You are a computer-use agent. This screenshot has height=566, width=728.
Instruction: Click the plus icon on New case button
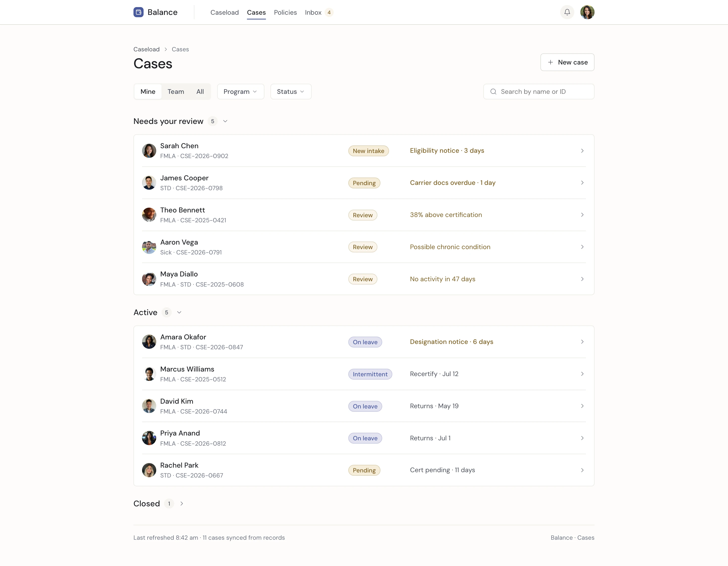click(x=550, y=62)
